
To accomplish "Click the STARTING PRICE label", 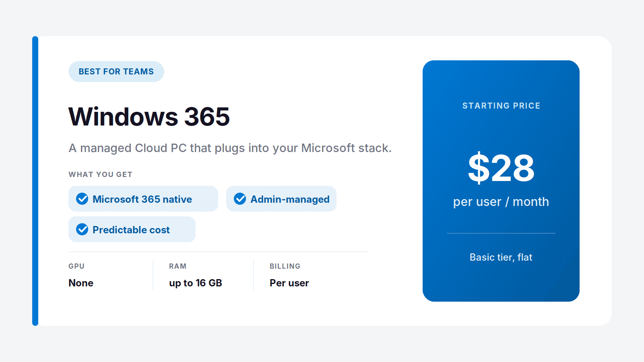I will pos(501,106).
